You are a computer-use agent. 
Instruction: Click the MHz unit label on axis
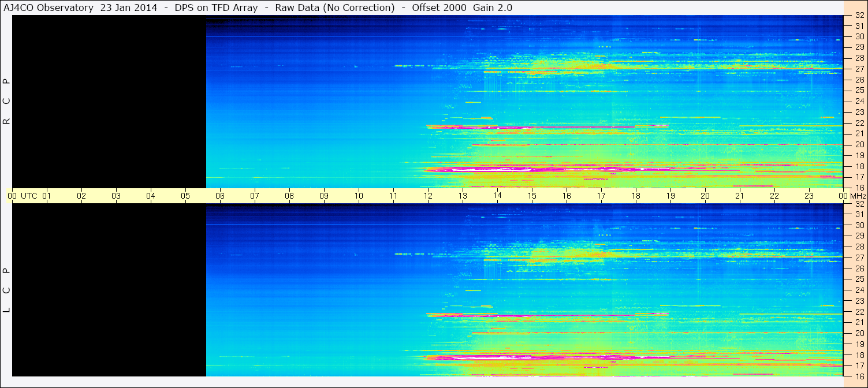tap(859, 196)
